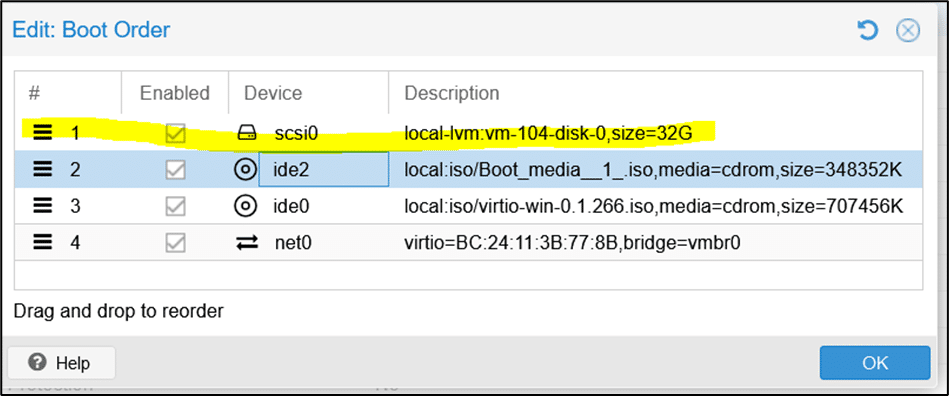Click the net0 network arrows icon
949x396 pixels.
tap(247, 243)
